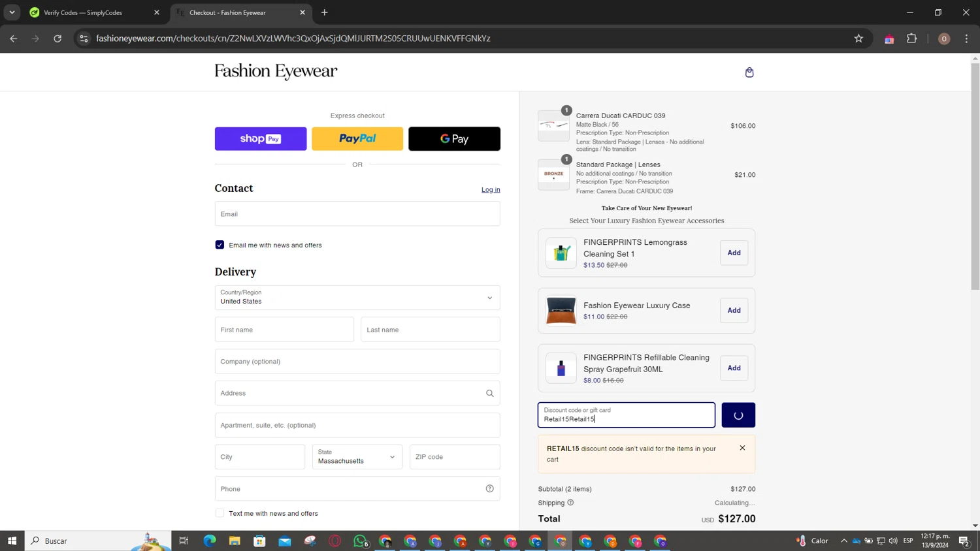Open the Chrome extensions puzzle icon

tap(912, 39)
